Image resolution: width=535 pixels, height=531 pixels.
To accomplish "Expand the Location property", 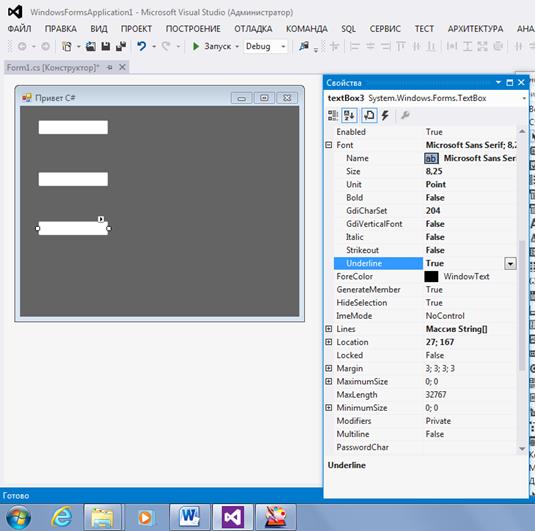I will 329,342.
